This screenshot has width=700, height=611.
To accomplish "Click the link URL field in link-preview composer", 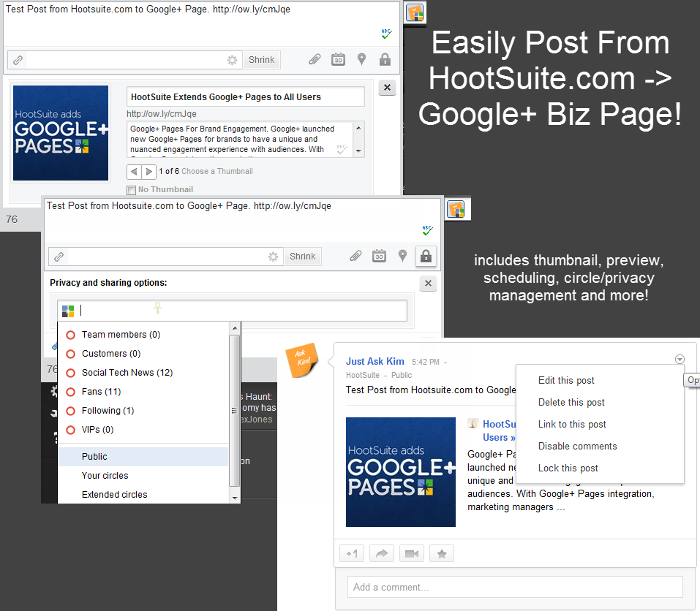I will [x=125, y=60].
